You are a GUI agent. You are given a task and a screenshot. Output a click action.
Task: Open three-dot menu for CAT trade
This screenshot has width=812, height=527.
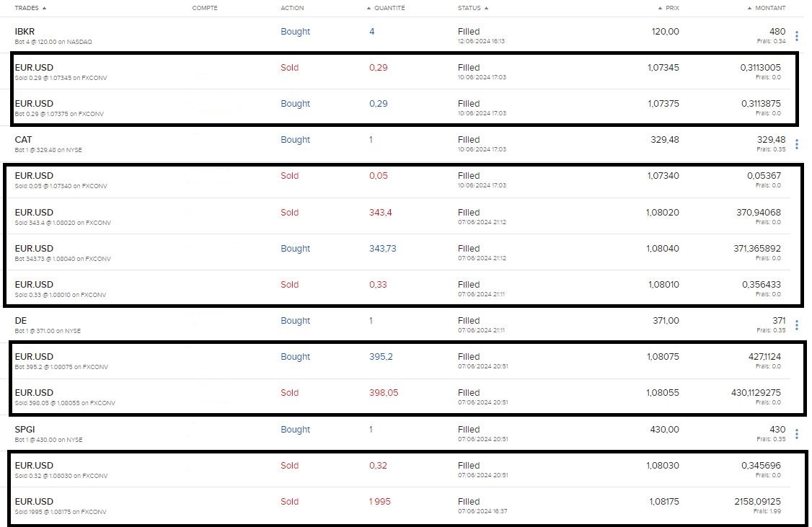pos(796,144)
